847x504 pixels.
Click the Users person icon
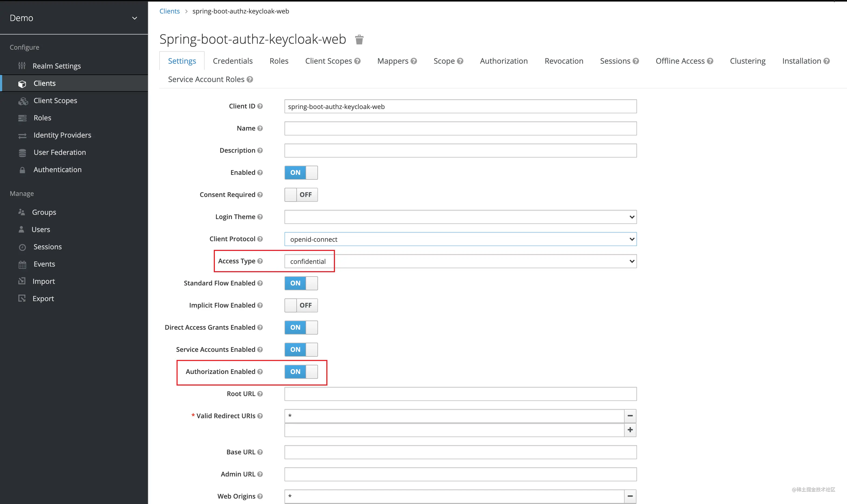pos(21,229)
